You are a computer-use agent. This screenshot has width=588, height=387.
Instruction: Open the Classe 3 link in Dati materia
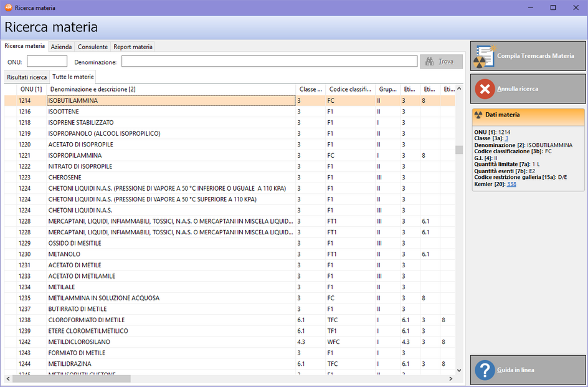tap(506, 138)
